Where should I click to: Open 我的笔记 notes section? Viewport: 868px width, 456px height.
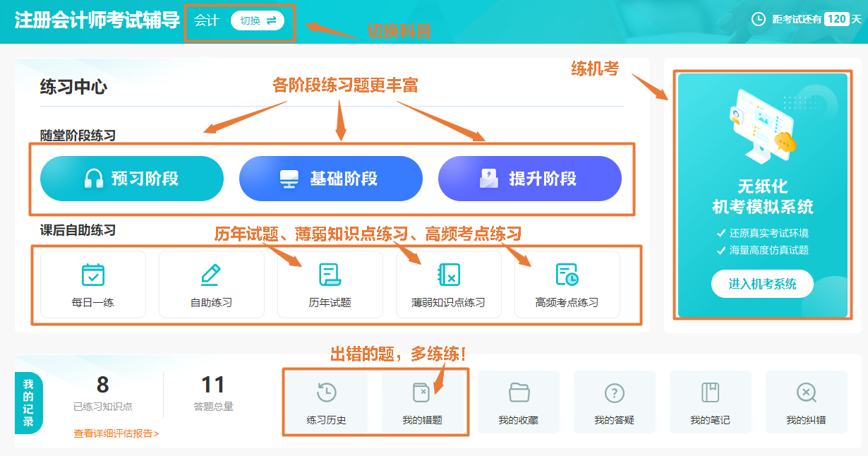pos(711,402)
